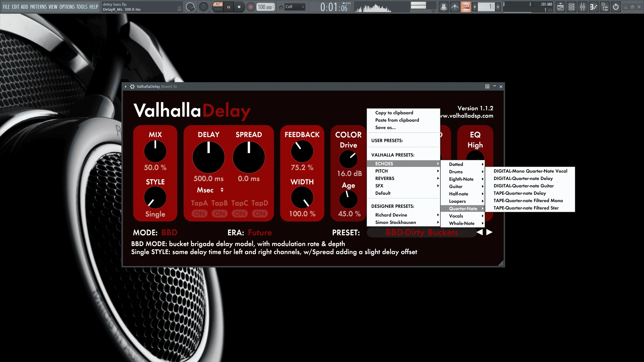Screen dimensions: 644x362
Task: Click the gear icon in ValhallaDelay title bar
Action: point(132,86)
